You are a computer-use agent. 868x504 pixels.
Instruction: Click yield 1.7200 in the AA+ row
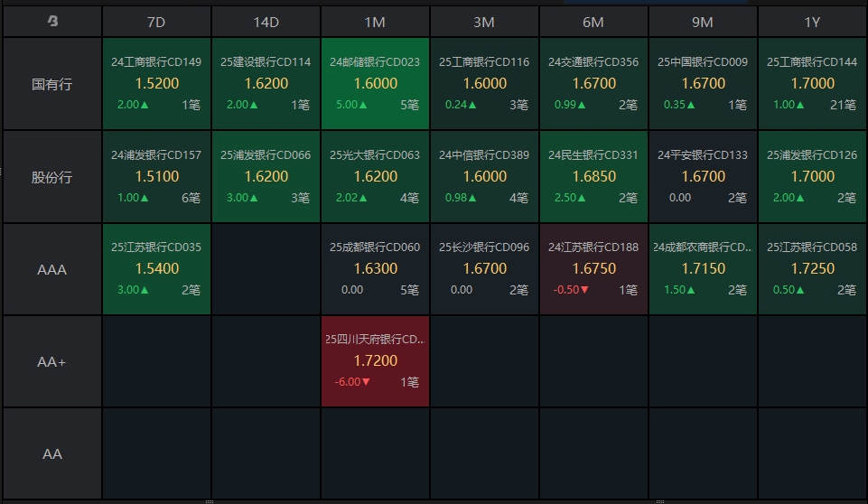376,361
